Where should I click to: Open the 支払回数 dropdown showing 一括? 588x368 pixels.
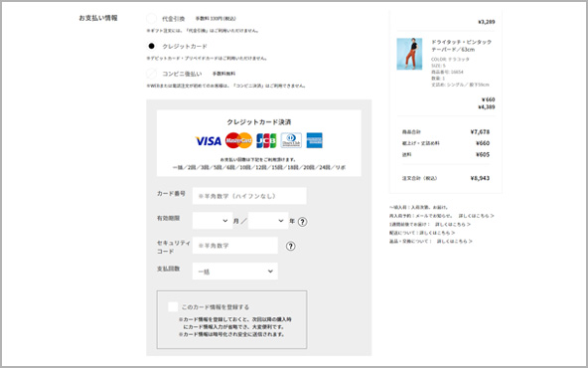[x=235, y=272]
